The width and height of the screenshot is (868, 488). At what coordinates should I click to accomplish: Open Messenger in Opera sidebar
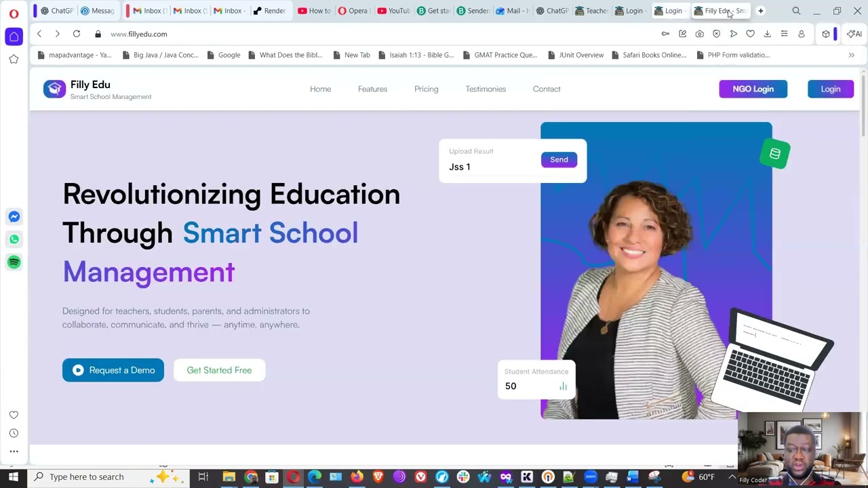click(x=14, y=217)
